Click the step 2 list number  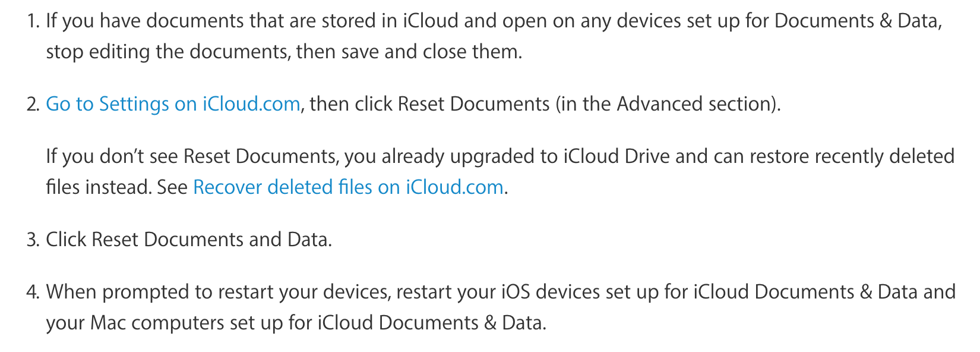point(33,105)
